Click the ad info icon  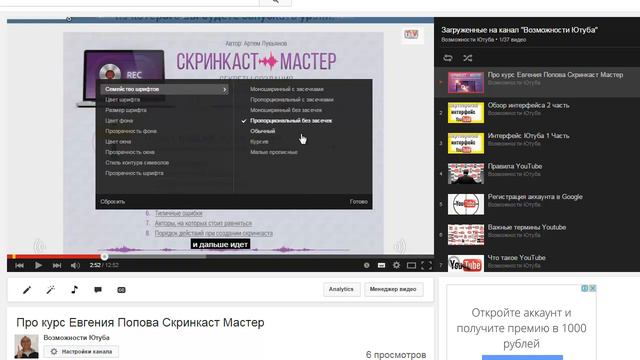pos(584,288)
